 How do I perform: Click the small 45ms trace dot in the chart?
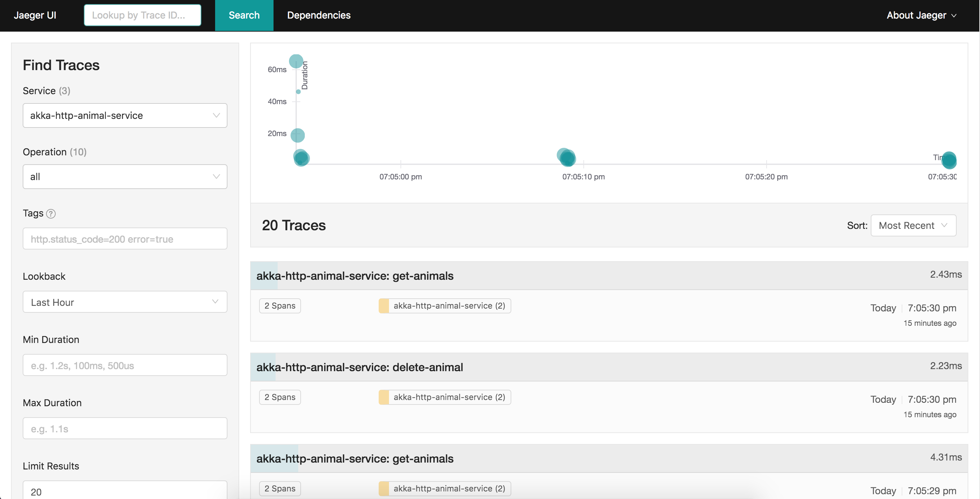[x=298, y=92]
